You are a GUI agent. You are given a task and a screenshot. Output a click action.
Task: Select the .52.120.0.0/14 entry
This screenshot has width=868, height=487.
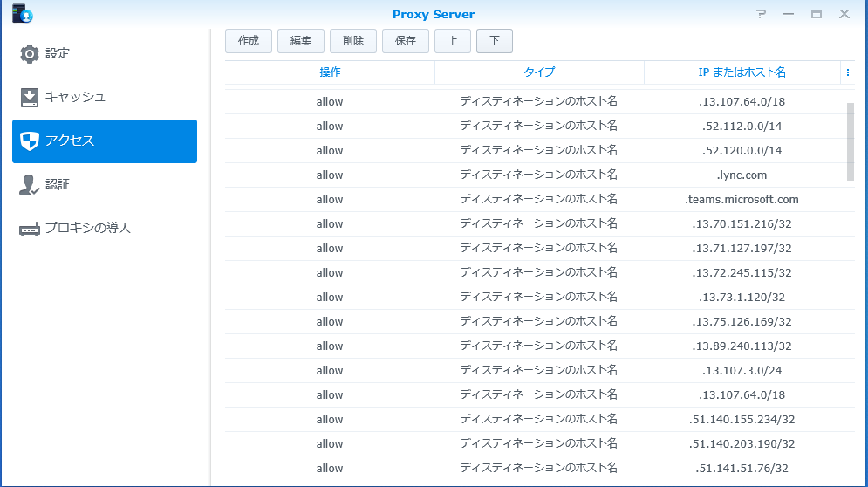click(540, 151)
